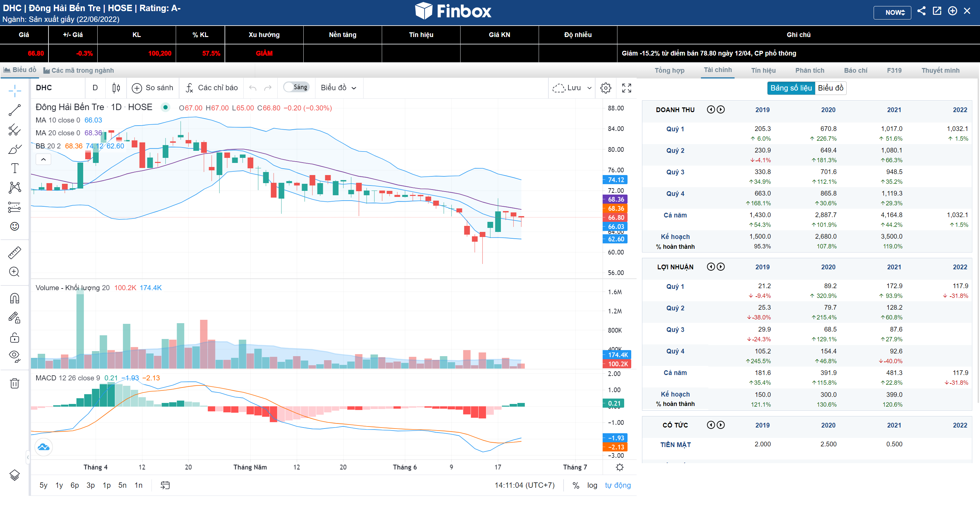Screen dimensions: 980x511
Task: Activate the zoom in tool
Action: click(x=14, y=272)
